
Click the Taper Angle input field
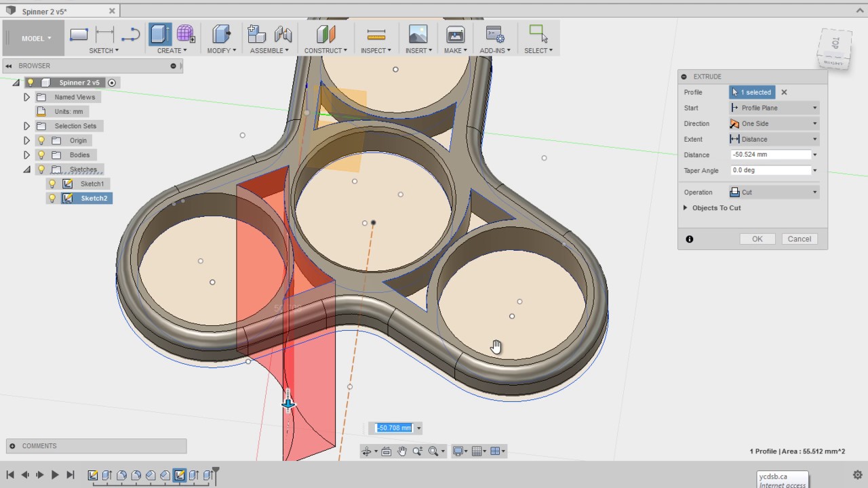point(770,170)
